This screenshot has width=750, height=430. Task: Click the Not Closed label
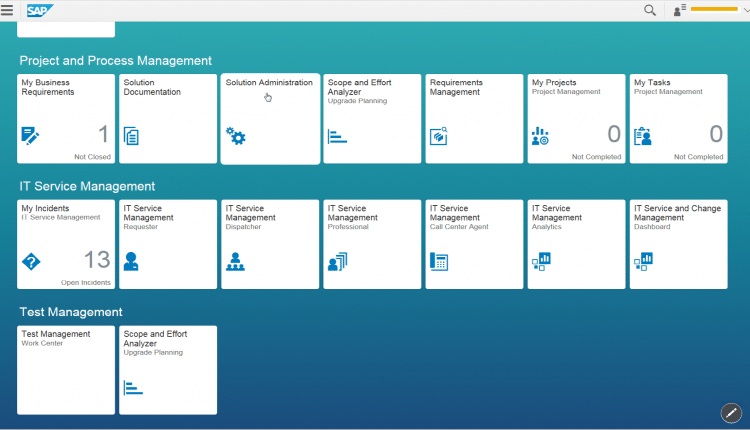coord(92,157)
